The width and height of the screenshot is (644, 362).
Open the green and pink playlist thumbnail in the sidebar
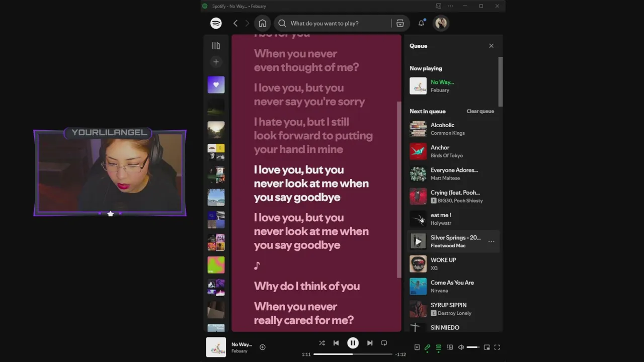(x=216, y=265)
